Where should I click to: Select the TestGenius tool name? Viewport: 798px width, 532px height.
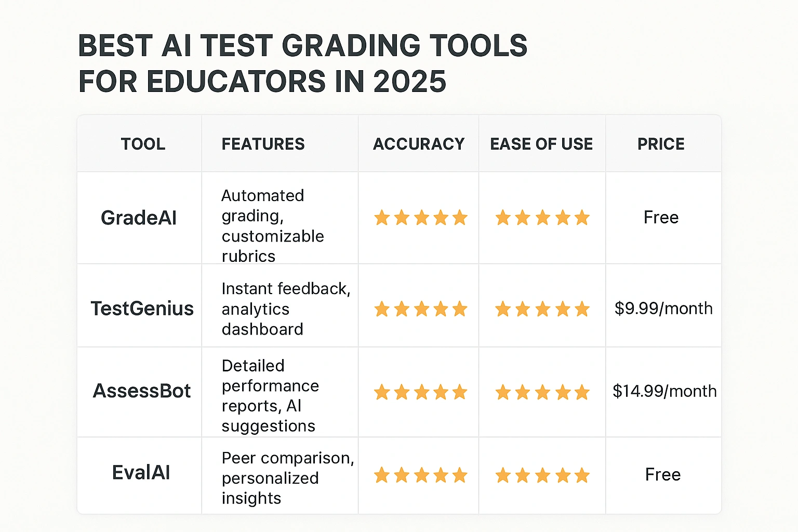pyautogui.click(x=142, y=309)
